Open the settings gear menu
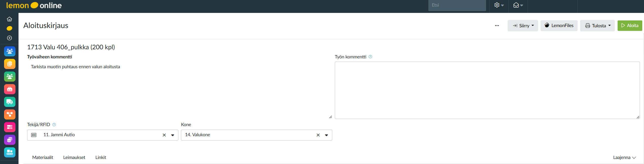644x164 pixels. pyautogui.click(x=499, y=5)
